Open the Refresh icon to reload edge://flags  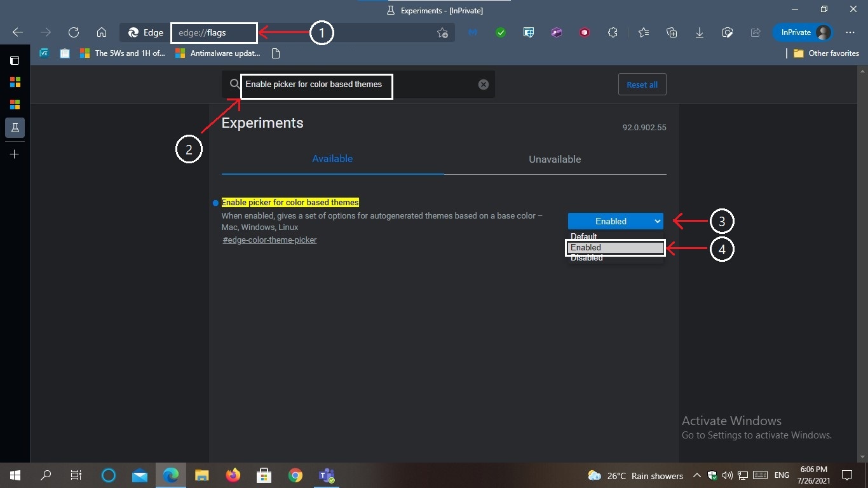(x=73, y=32)
